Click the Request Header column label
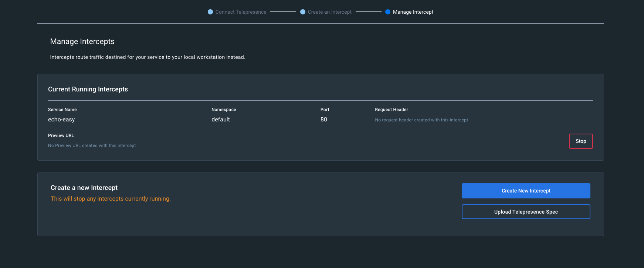The height and width of the screenshot is (268, 644). [392, 110]
